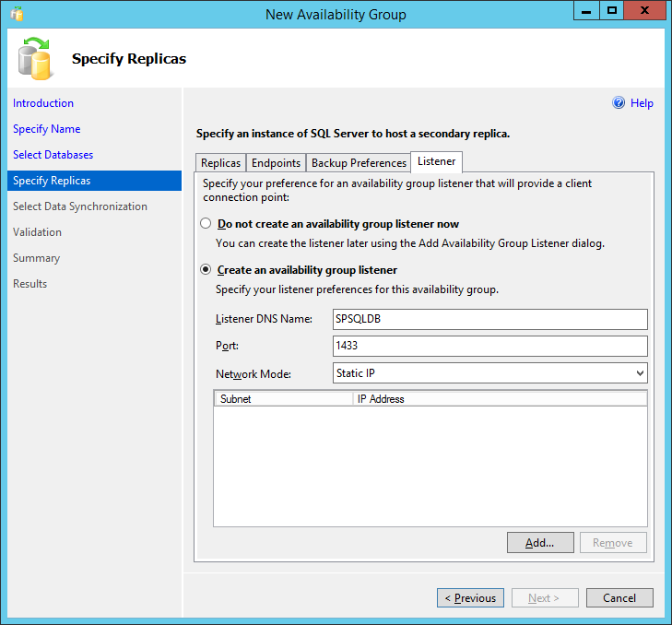Click the Next button
672x625 pixels.
544,597
